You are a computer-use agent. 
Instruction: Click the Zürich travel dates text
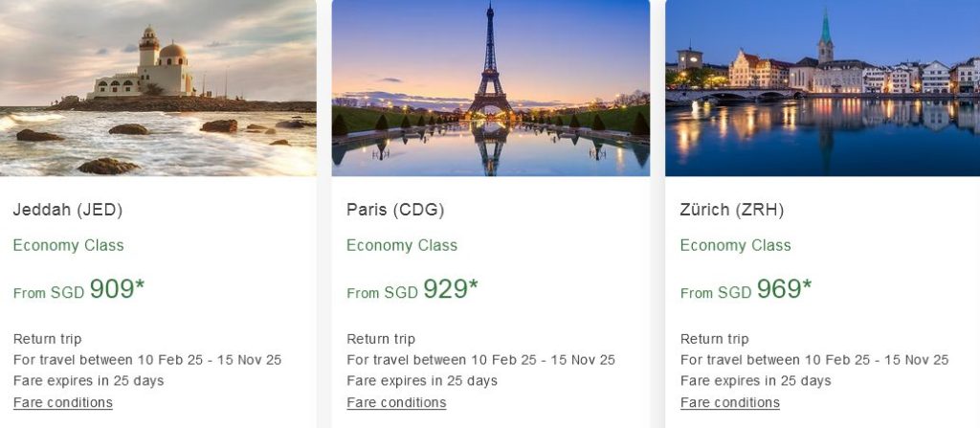[x=814, y=360]
